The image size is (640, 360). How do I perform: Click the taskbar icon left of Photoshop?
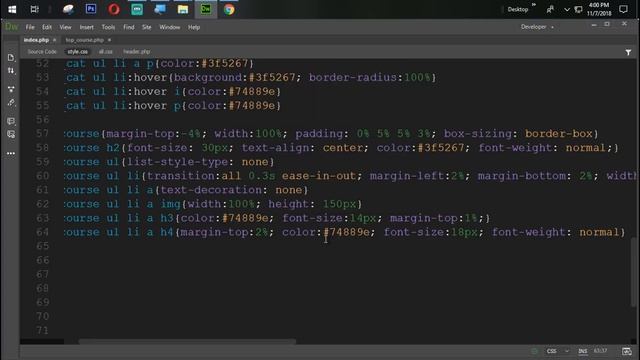pos(68,9)
